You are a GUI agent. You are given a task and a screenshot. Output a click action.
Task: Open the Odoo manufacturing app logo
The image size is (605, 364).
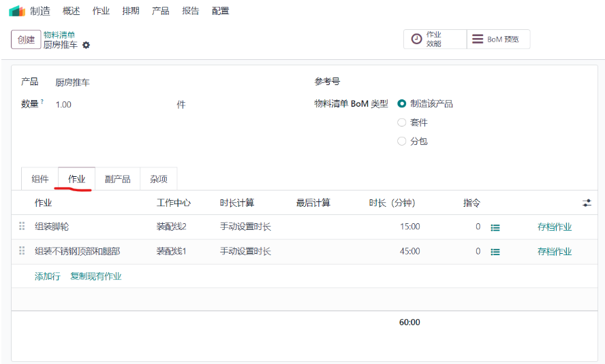(x=17, y=11)
